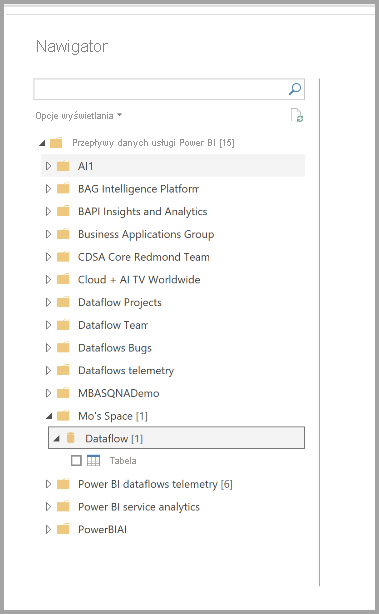Select the 'BAG Intelligence Platform' label
Viewport: 379px width, 614px height.
tap(139, 189)
